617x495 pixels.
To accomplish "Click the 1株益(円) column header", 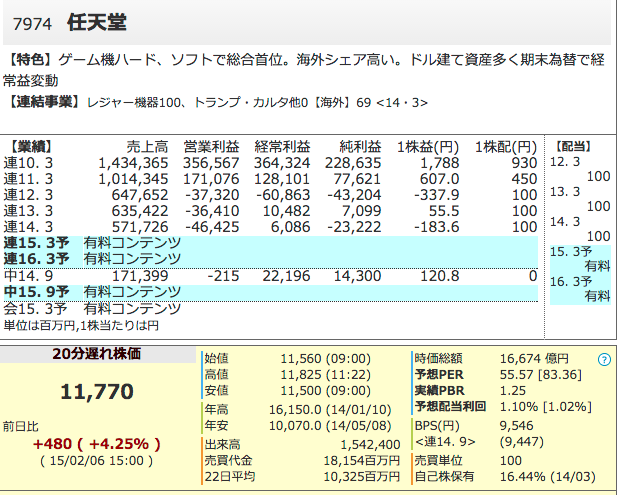I will [428, 147].
